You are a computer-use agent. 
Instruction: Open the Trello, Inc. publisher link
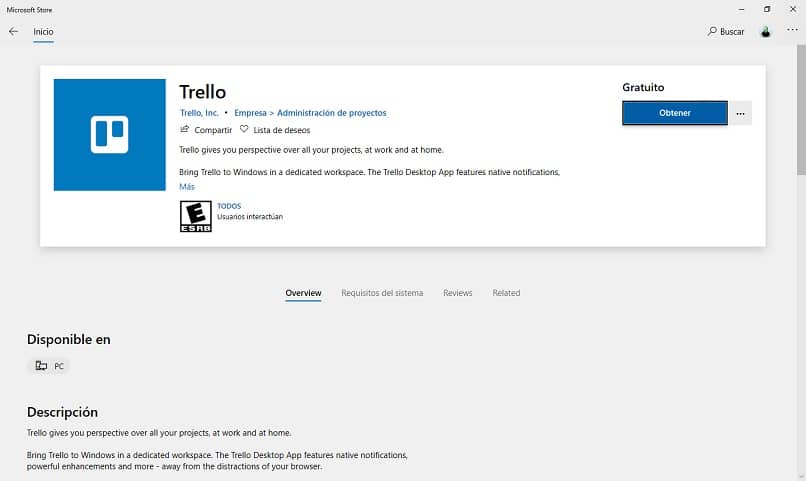click(x=199, y=113)
